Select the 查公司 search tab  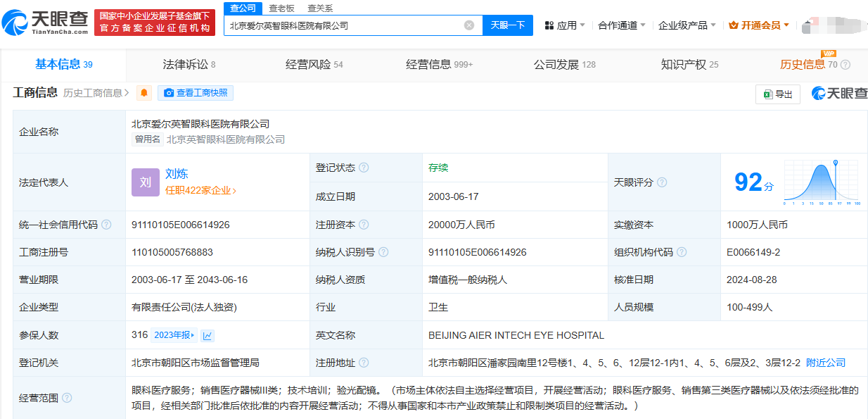point(243,8)
